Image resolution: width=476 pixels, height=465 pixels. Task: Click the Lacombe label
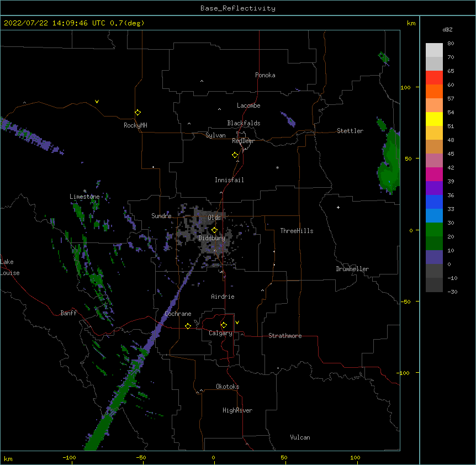248,105
